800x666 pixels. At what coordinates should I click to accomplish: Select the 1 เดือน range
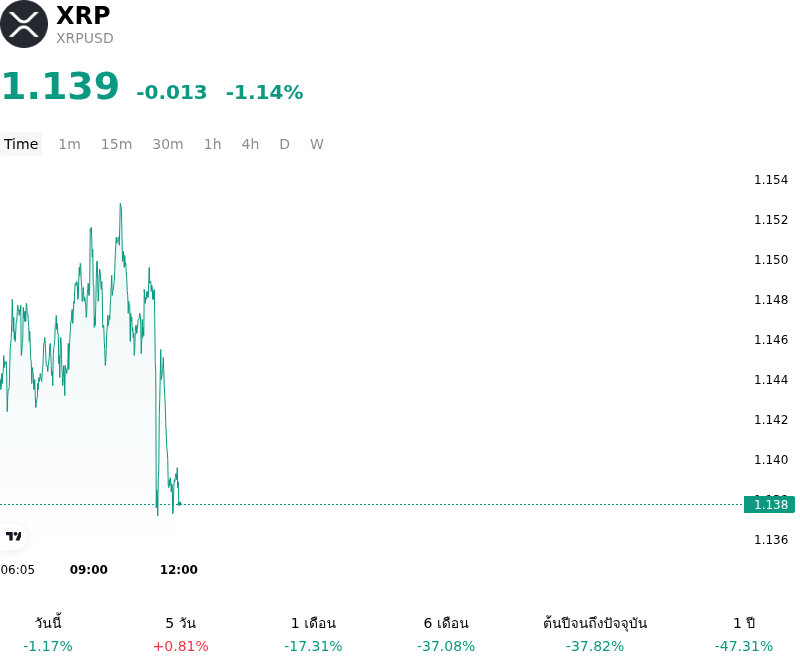313,634
